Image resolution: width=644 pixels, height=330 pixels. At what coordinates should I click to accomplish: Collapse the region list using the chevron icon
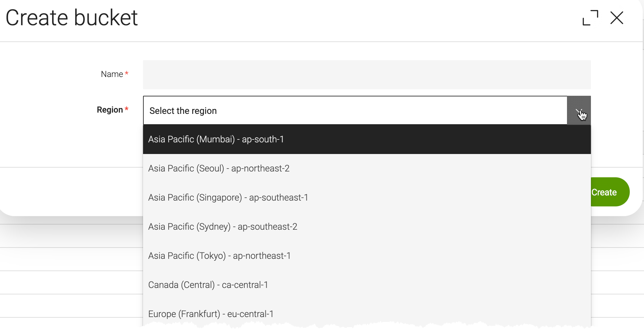click(579, 110)
